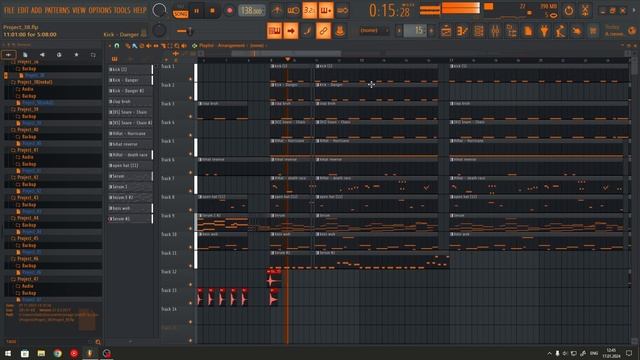Open the EDIT menu
This screenshot has width=640, height=360.
coord(23,10)
